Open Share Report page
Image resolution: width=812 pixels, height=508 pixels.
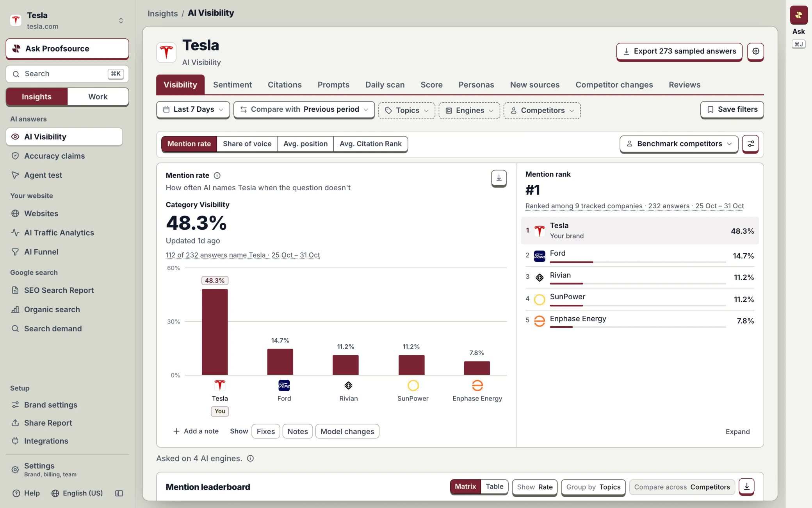pyautogui.click(x=64, y=423)
